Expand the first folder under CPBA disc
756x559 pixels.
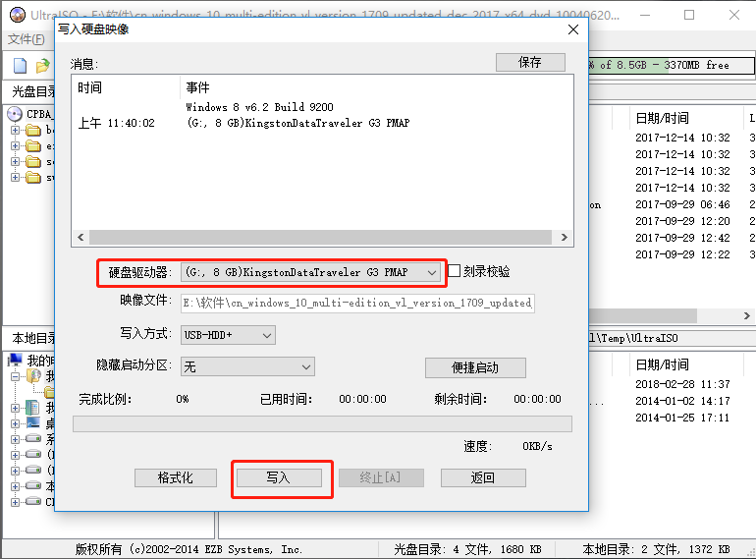pos(15,131)
